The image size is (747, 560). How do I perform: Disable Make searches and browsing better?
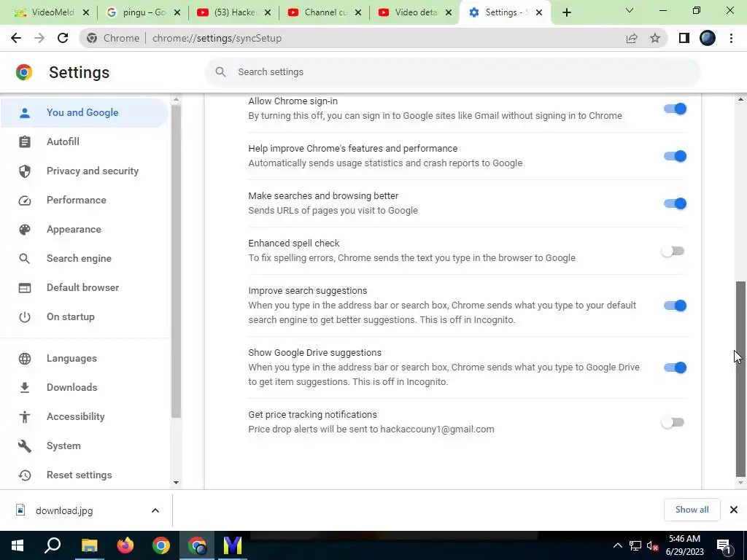tap(675, 204)
